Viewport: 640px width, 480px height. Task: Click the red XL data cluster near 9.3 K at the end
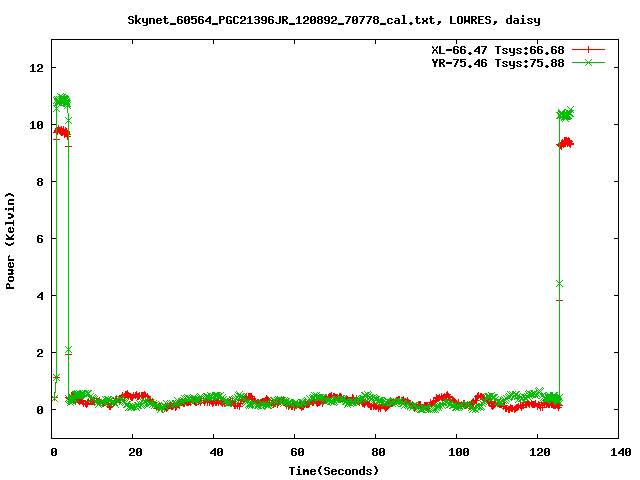coord(565,143)
